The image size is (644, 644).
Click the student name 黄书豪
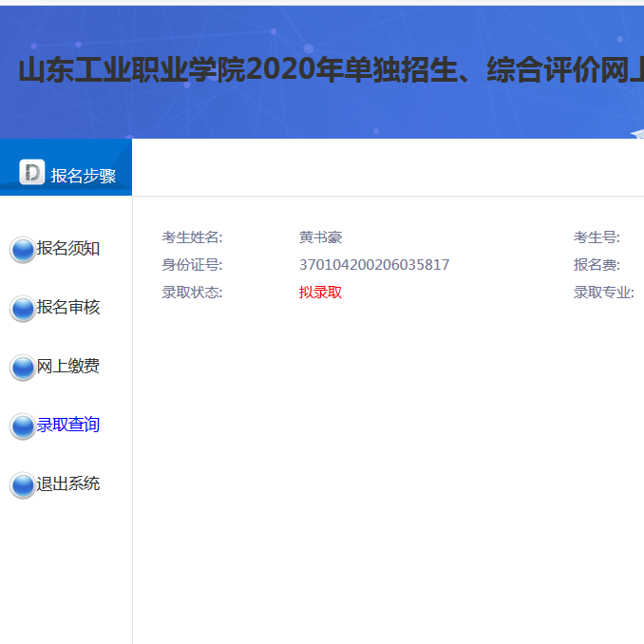pyautogui.click(x=320, y=237)
